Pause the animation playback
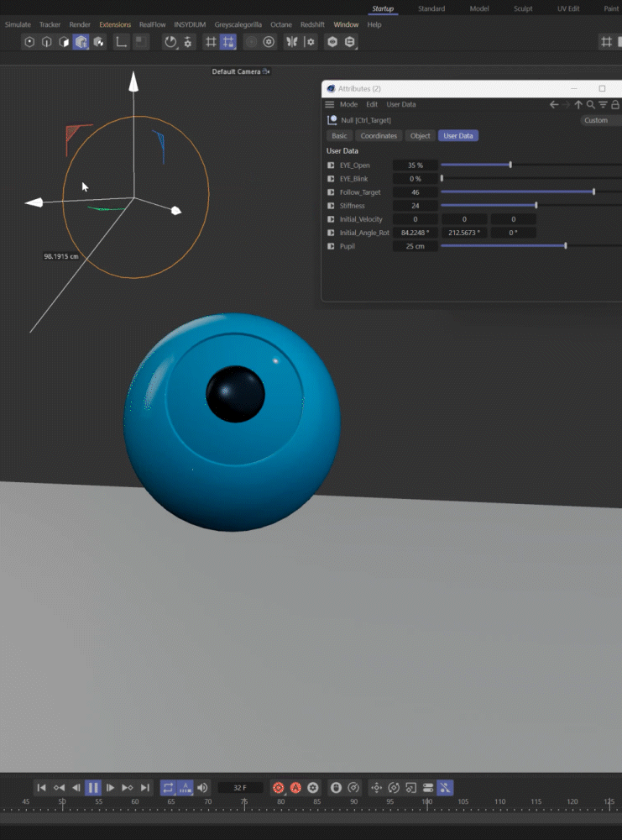 click(x=93, y=788)
